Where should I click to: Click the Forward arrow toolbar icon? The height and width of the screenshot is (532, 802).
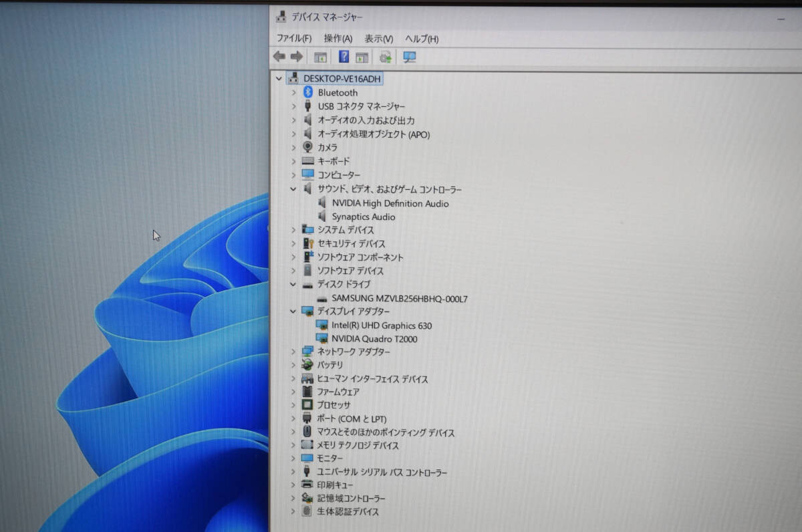[x=296, y=57]
